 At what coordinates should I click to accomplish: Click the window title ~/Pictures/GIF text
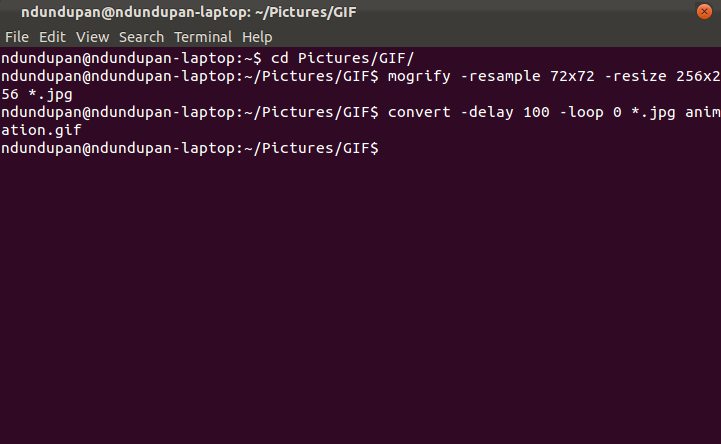pos(305,12)
